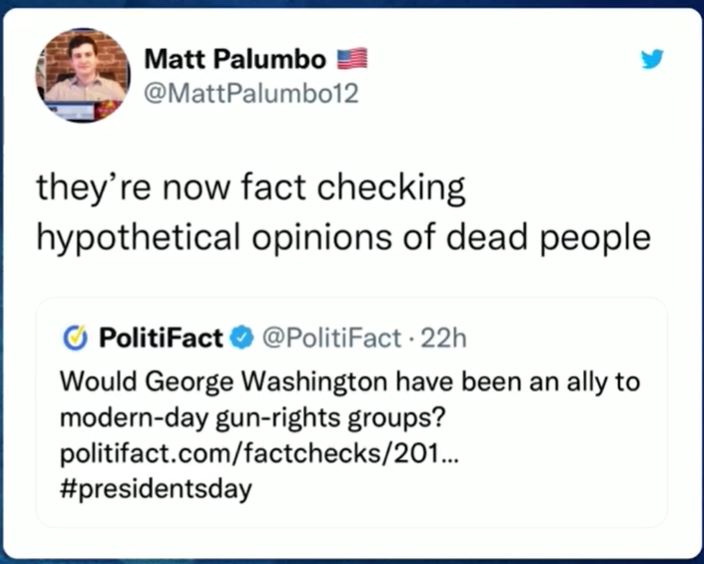Click "hypothetical opinions of dead people" text
Screen dimensions: 704x564
tap(343, 237)
